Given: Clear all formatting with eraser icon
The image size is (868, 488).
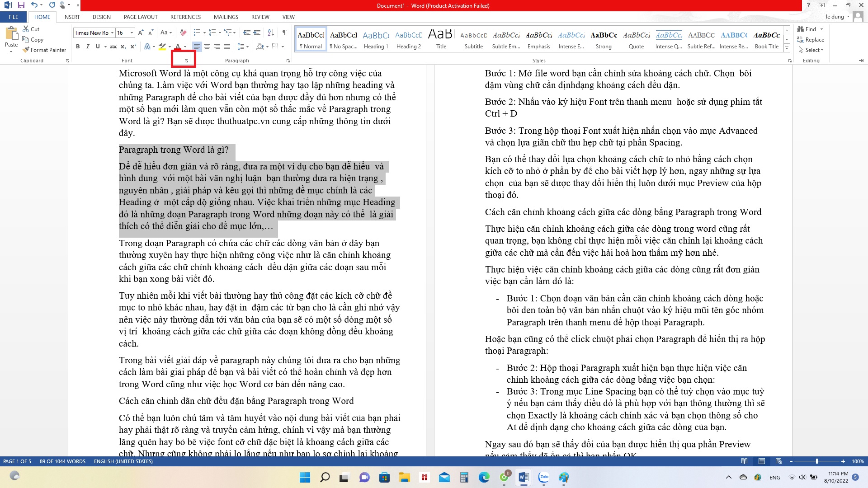Looking at the screenshot, I should tap(183, 33).
